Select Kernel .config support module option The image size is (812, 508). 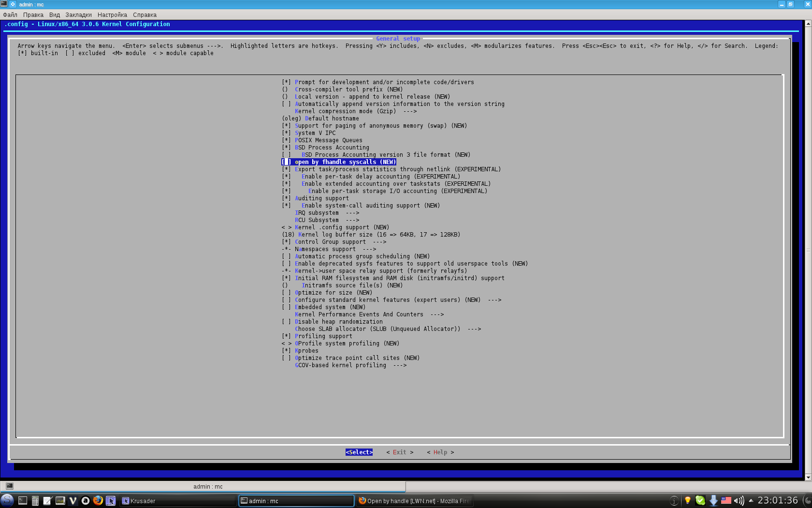[335, 227]
